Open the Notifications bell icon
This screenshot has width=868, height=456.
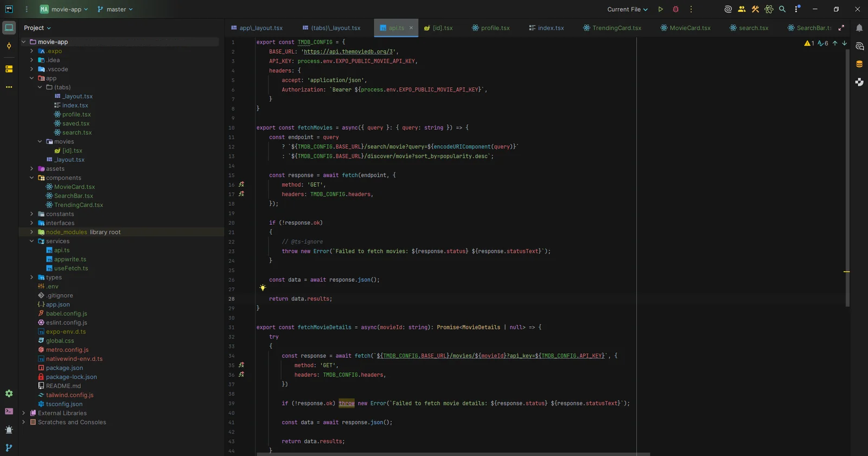[859, 28]
